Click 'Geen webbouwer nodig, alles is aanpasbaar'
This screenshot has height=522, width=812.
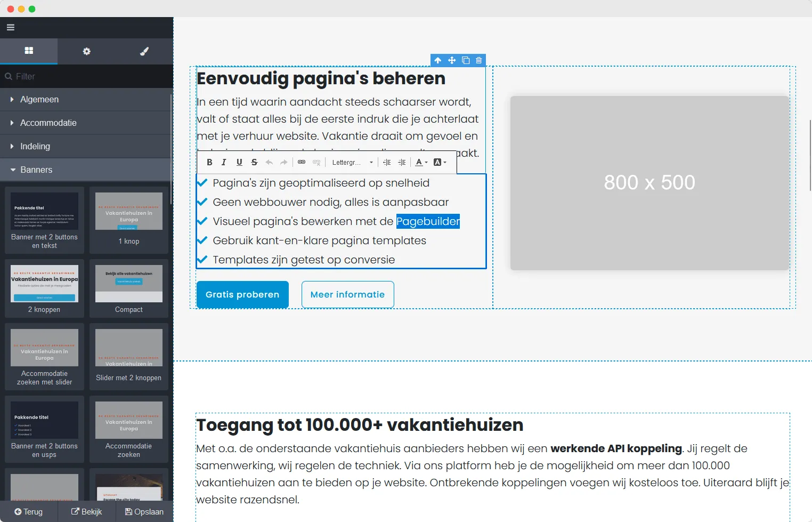click(x=330, y=202)
